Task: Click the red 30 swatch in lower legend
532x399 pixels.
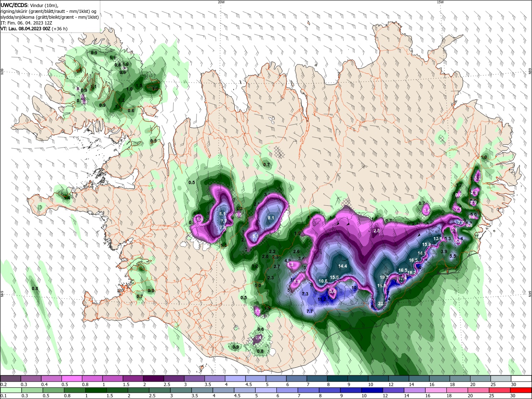Action: (521, 390)
